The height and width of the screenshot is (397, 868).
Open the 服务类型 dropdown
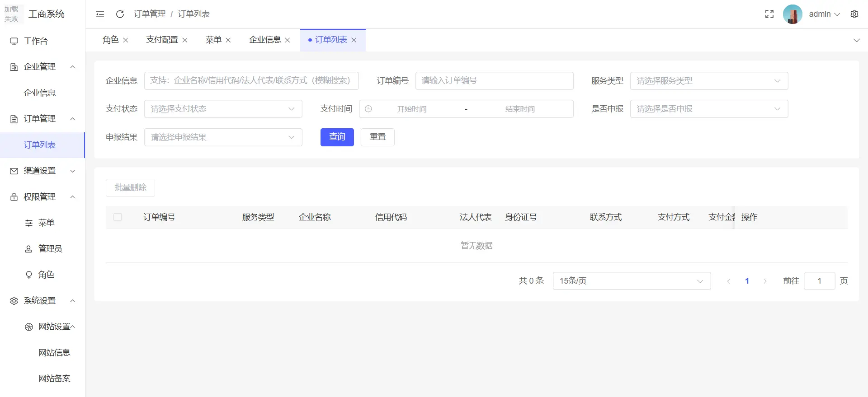(709, 81)
